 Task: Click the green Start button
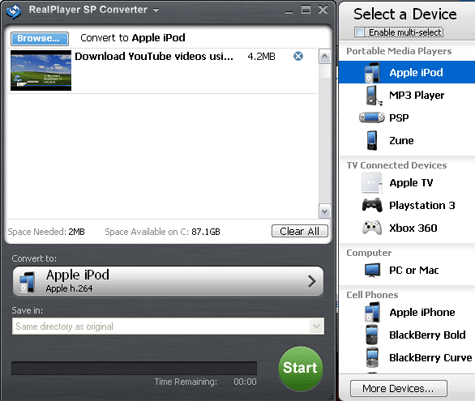(x=300, y=368)
